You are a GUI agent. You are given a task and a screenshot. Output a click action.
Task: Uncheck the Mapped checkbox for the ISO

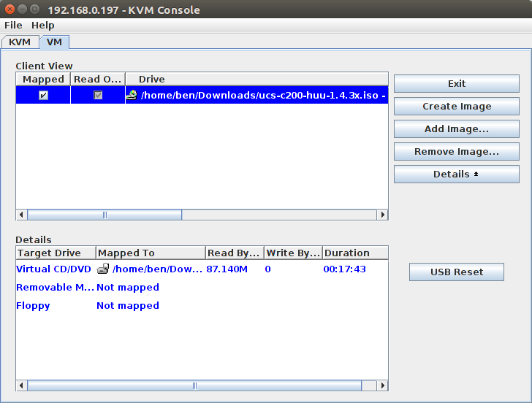(43, 95)
